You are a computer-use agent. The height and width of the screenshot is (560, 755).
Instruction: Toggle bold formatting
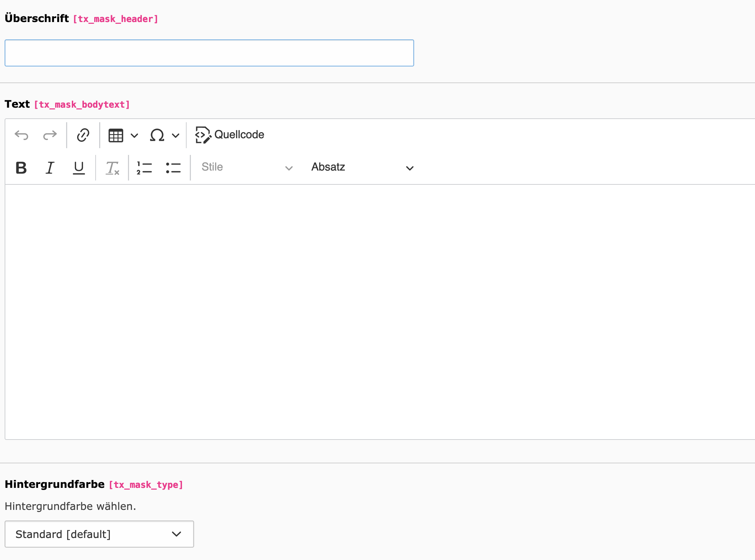point(21,168)
